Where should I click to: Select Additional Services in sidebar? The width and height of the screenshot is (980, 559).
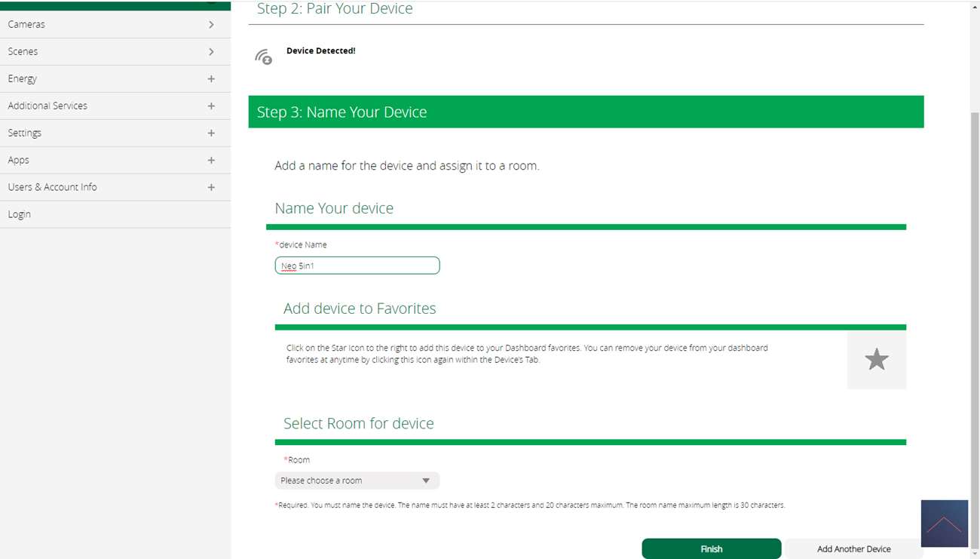click(47, 106)
